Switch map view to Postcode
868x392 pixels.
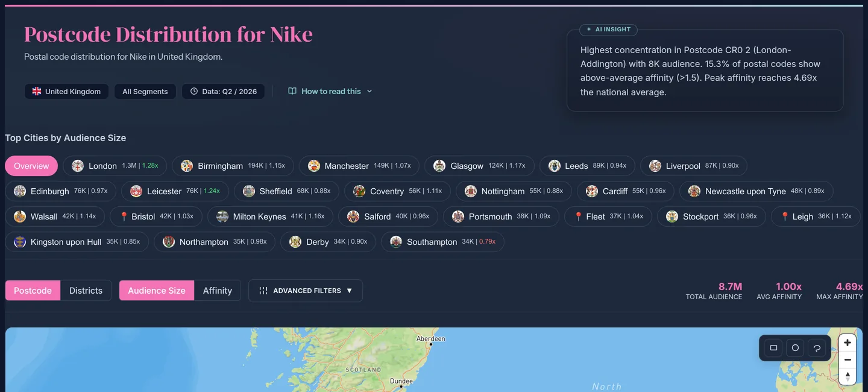33,291
